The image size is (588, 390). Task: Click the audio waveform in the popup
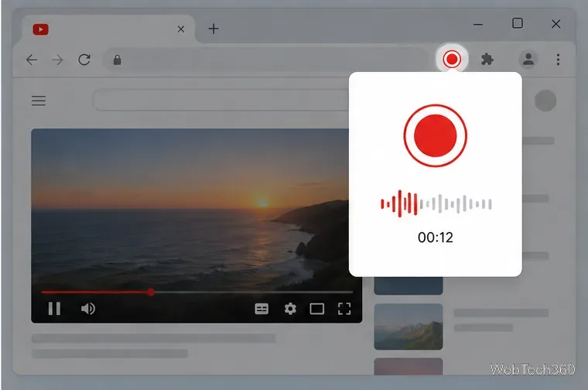(436, 204)
